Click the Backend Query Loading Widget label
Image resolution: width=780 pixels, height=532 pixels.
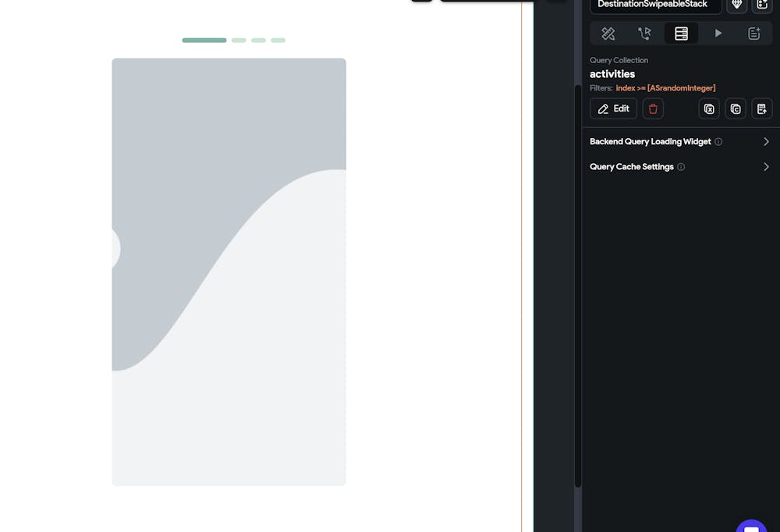(x=651, y=142)
